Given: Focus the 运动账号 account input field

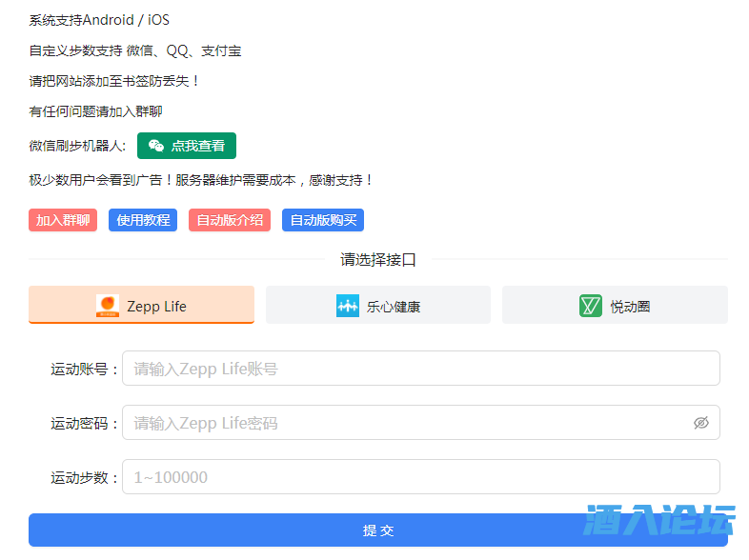Looking at the screenshot, I should (419, 369).
